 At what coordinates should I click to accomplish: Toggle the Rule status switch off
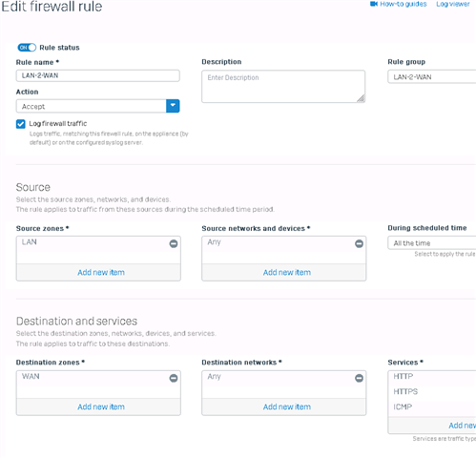(27, 48)
